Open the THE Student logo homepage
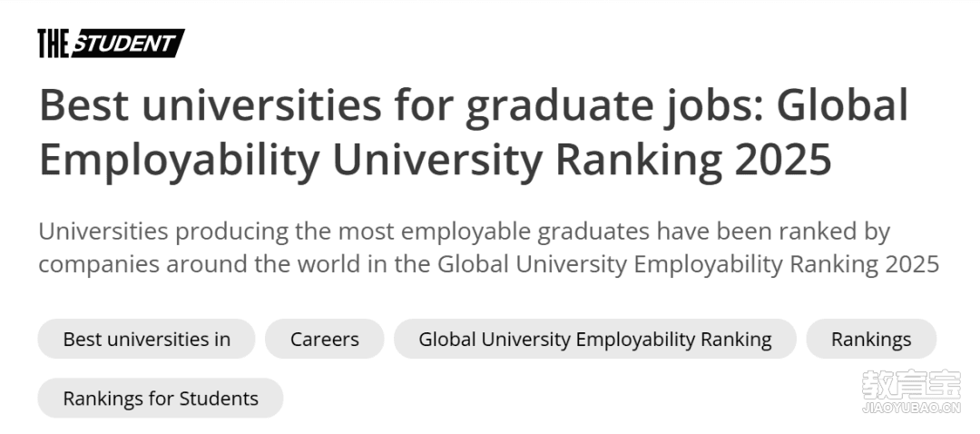 [x=112, y=44]
